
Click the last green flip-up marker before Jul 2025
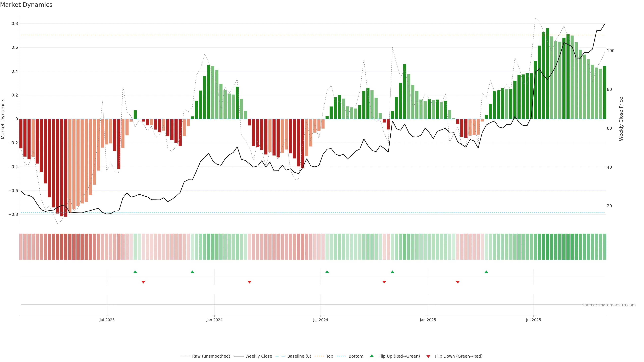pyautogui.click(x=486, y=272)
